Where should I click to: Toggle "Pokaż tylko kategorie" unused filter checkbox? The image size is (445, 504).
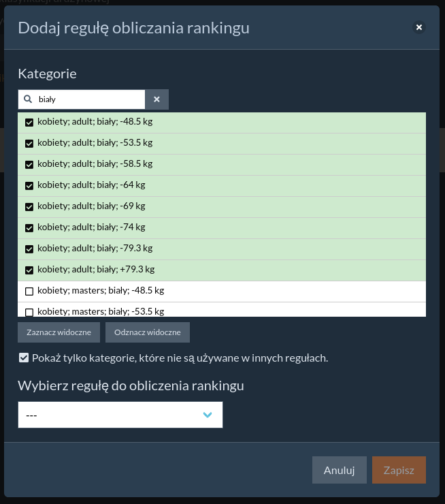pos(24,358)
